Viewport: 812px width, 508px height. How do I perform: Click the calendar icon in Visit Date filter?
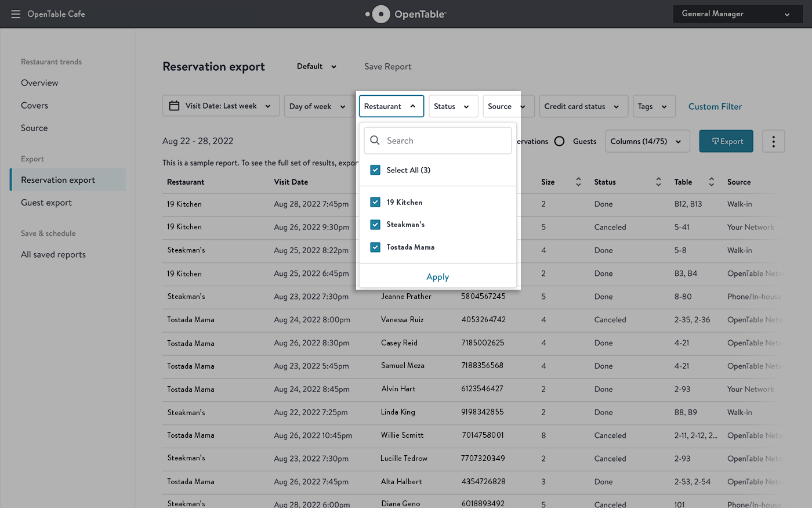174,106
